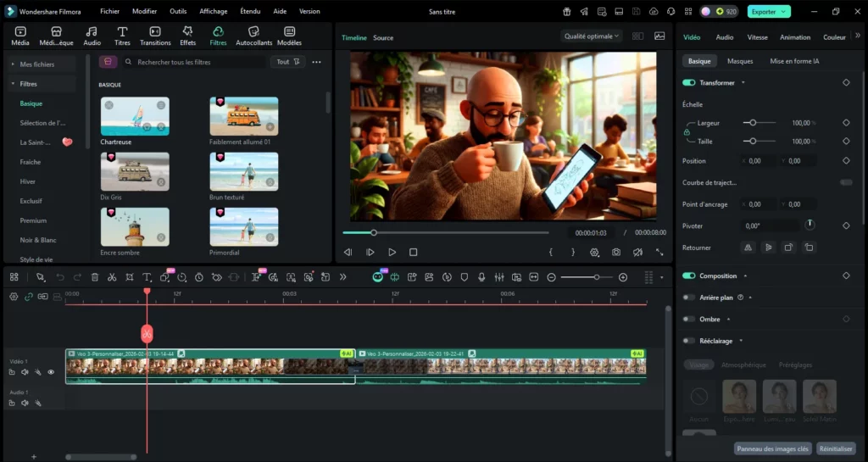Switch to the Animation tab
868x462 pixels.
[x=795, y=37]
